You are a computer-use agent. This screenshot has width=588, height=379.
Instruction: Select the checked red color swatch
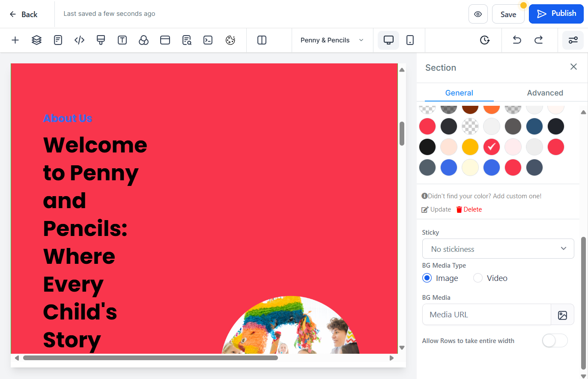tap(492, 147)
